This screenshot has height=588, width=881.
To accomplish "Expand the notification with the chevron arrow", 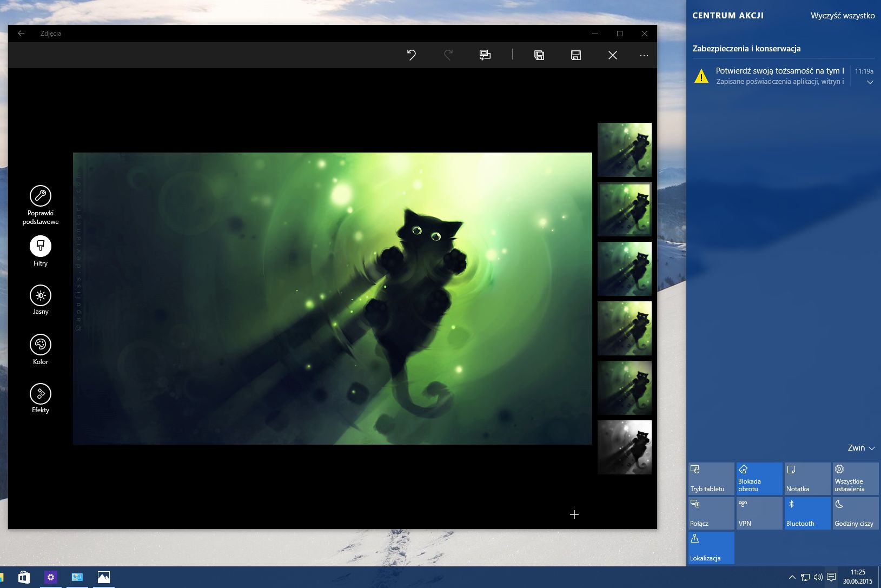I will tap(870, 82).
